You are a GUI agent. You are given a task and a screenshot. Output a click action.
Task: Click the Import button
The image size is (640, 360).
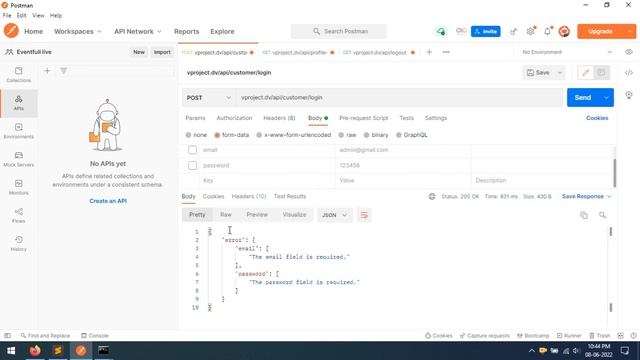coord(162,52)
